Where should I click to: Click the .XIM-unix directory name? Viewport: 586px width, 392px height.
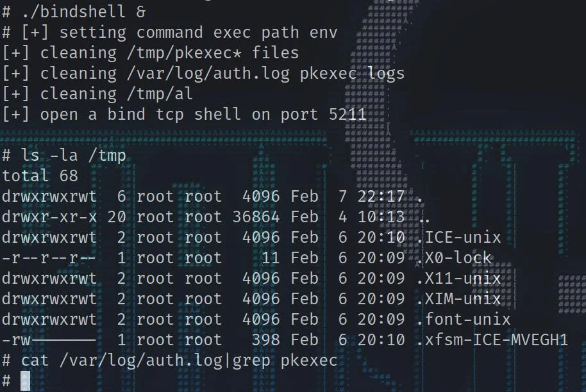pos(458,299)
